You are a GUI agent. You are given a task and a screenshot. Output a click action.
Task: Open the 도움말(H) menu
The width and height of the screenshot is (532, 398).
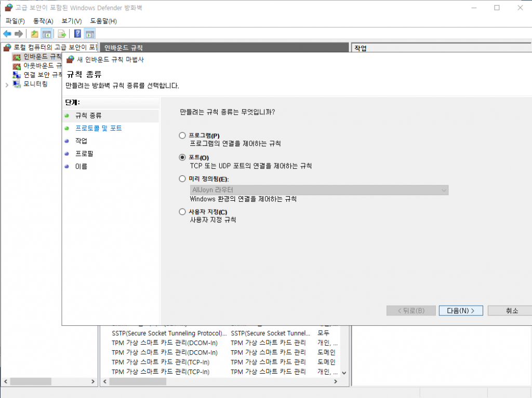103,21
